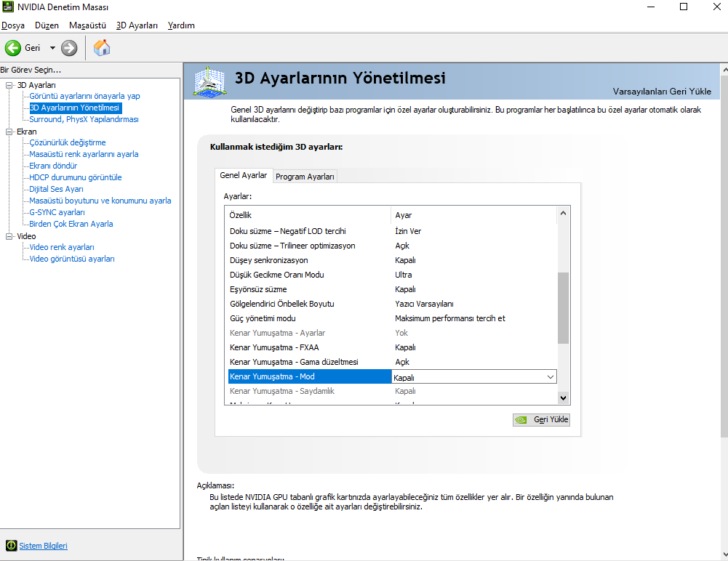
Task: Open Dijital Ses Ayarı page
Action: point(56,189)
